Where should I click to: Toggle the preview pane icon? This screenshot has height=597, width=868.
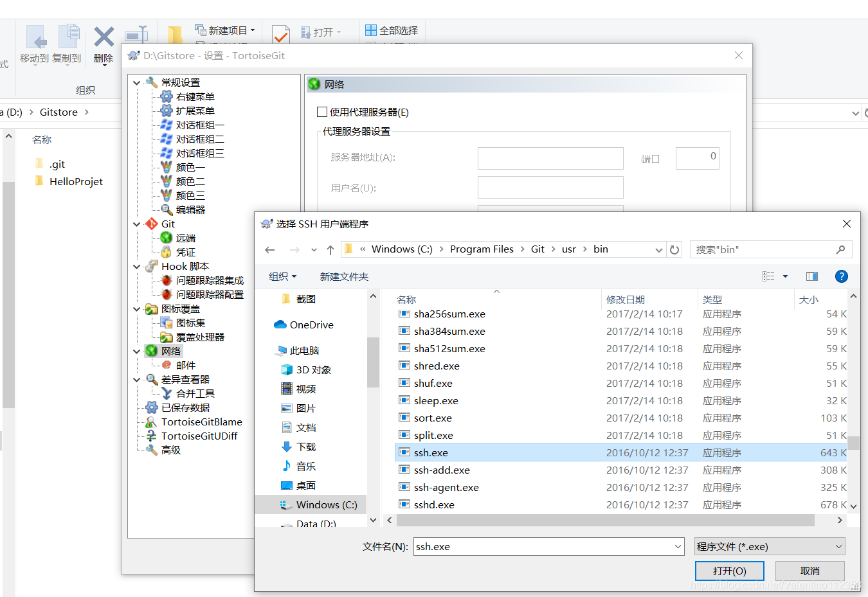point(812,276)
